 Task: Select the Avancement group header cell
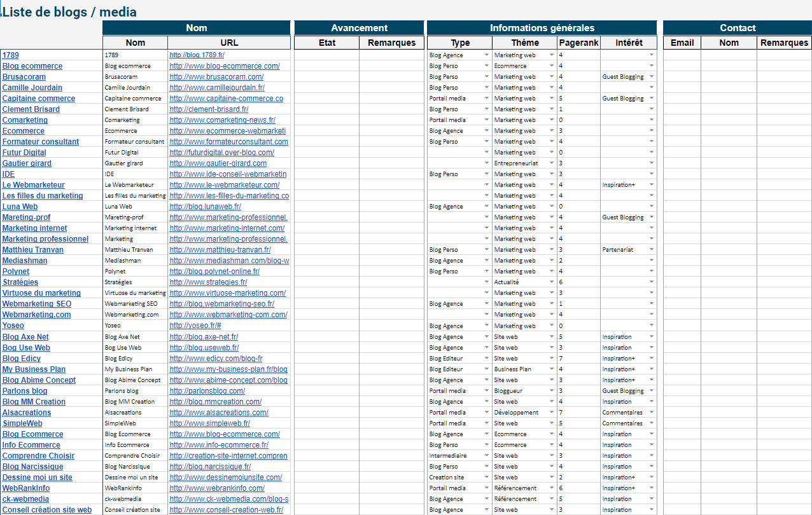[359, 28]
